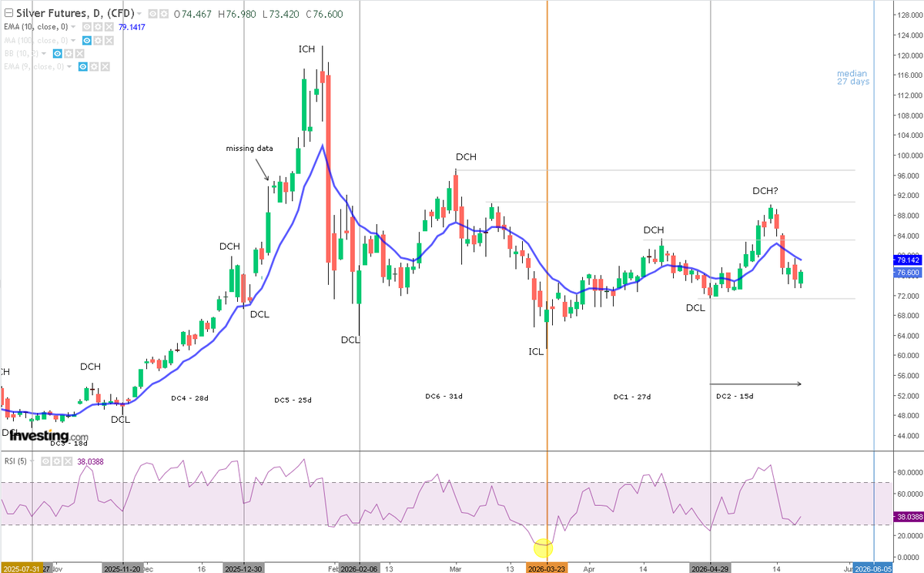Viewport: 924px width, 573px height.
Task: Expand the MA (100, close, 0) dropdown arrow
Action: [73, 40]
